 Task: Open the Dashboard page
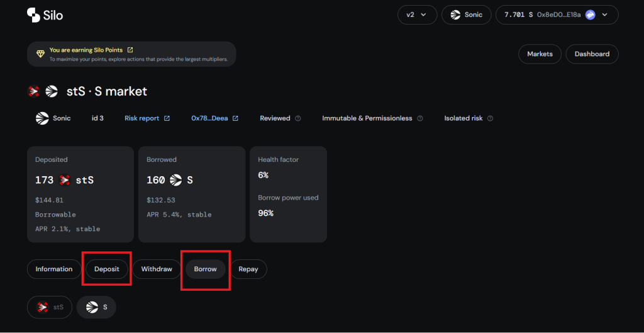click(x=592, y=54)
